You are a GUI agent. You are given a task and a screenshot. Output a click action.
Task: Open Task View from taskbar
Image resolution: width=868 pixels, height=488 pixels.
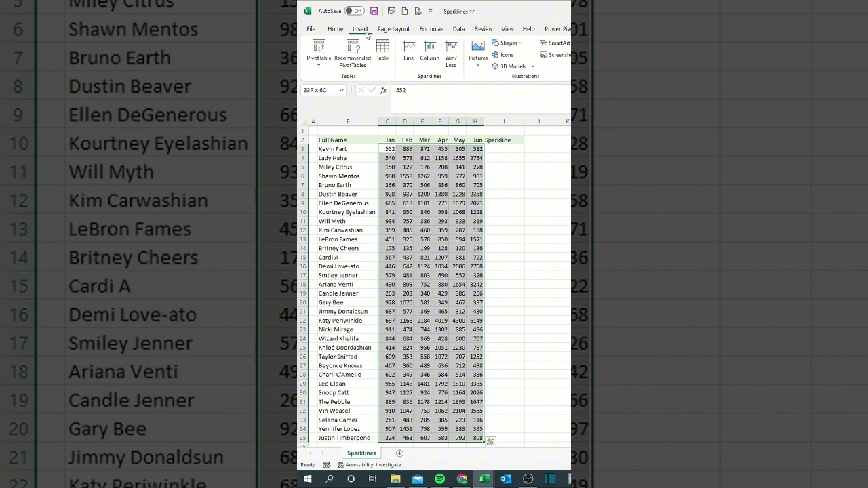click(x=372, y=479)
